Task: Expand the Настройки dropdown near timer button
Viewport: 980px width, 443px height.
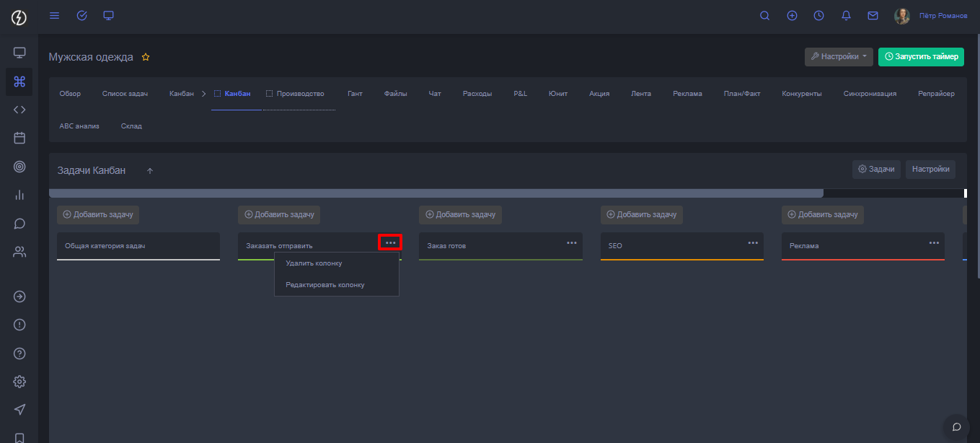Action: point(839,57)
